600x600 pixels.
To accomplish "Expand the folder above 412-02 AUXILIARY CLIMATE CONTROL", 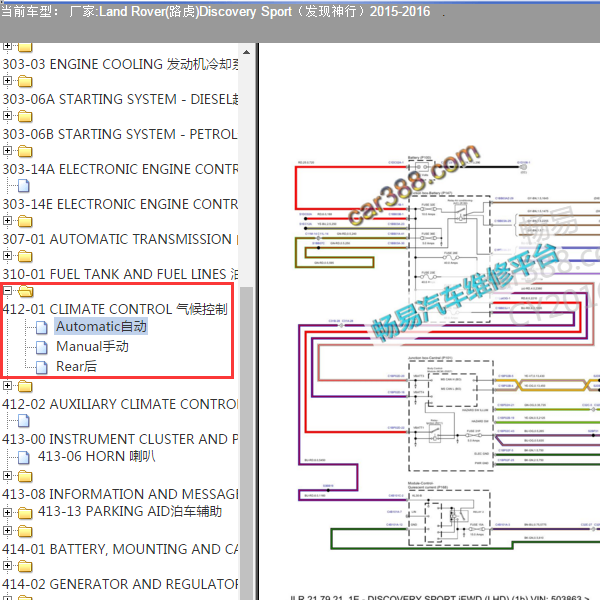I will pyautogui.click(x=7, y=385).
